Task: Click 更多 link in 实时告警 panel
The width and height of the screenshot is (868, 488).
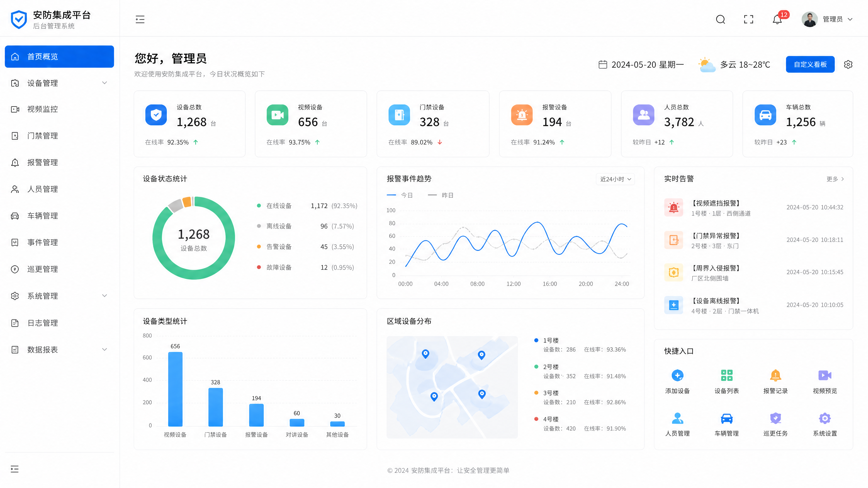Action: pos(835,179)
